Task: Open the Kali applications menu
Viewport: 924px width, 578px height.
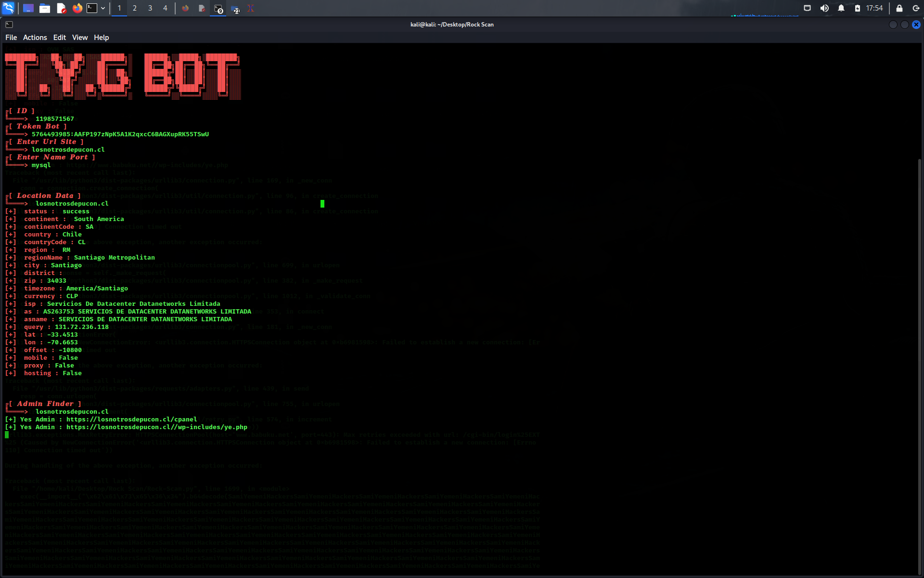Action: (x=9, y=8)
